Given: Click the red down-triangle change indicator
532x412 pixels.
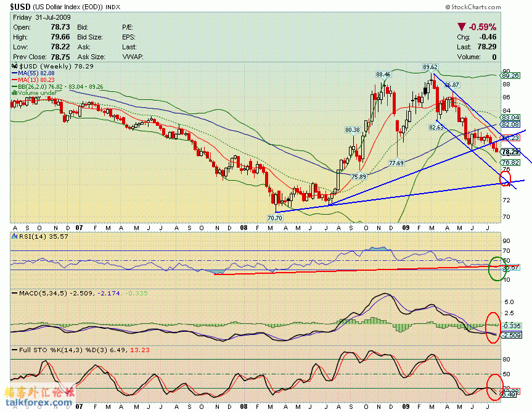Looking at the screenshot, I should pyautogui.click(x=462, y=27).
